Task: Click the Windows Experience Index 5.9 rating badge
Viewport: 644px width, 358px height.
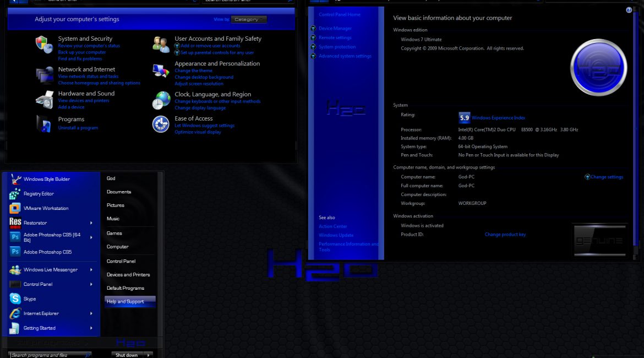Action: [464, 118]
